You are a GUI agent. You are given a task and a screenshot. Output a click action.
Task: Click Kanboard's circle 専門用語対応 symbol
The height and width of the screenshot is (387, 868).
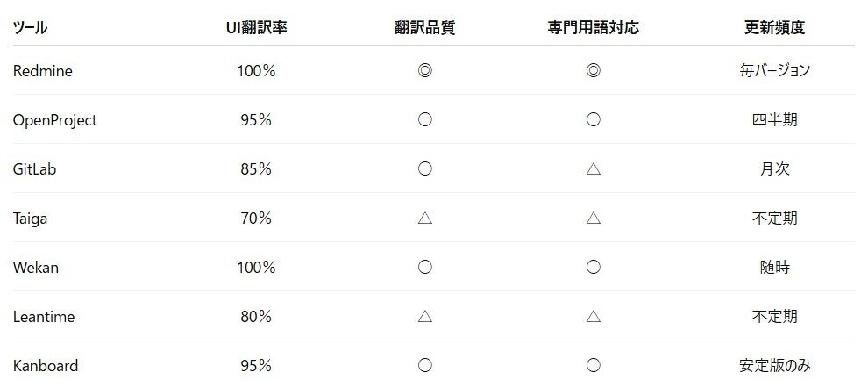pos(593,365)
